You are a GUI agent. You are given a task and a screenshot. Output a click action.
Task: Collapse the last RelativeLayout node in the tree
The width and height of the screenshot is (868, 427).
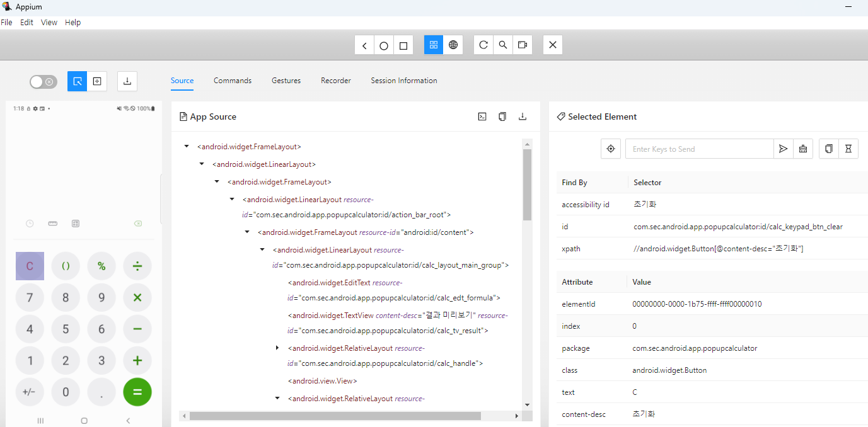[277, 399]
